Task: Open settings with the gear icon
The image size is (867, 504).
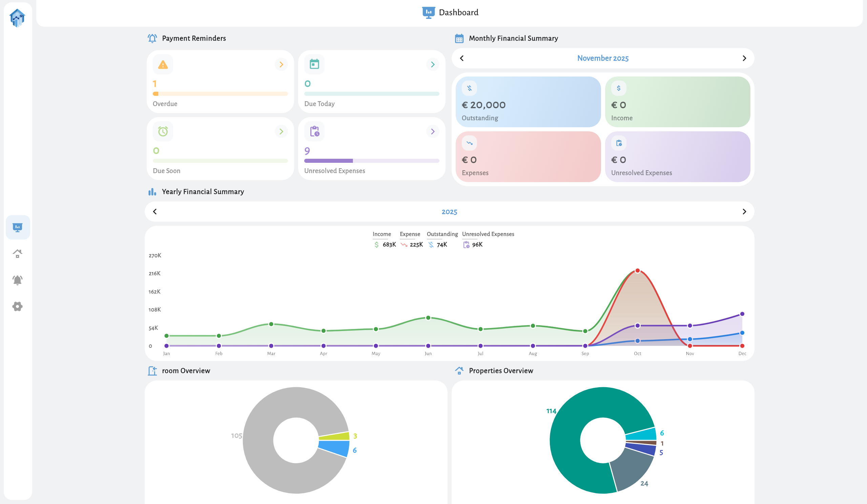Action: [x=18, y=306]
